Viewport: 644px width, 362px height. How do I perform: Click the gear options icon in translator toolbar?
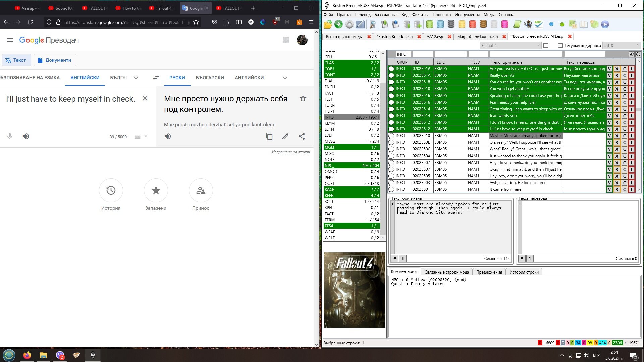(x=350, y=24)
